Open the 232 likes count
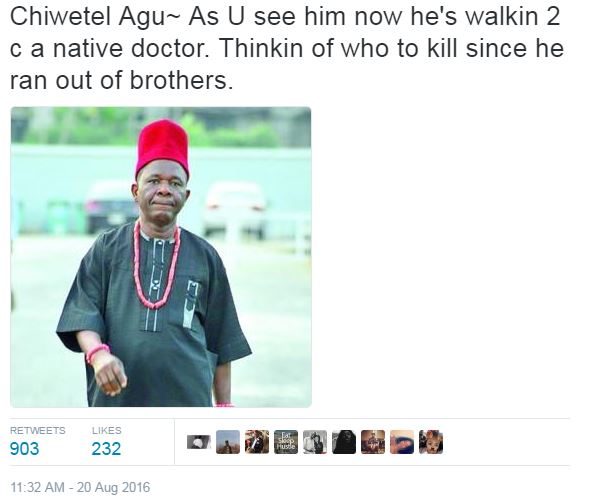 point(106,449)
